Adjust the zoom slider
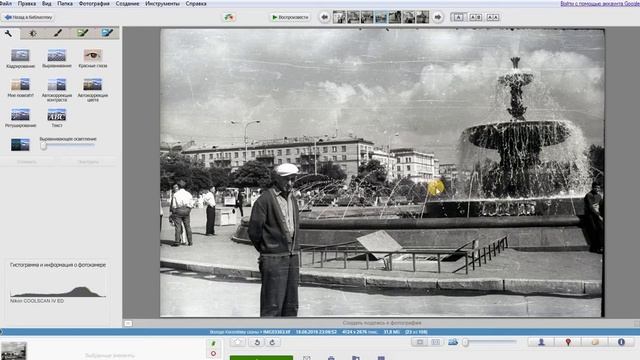Image resolution: width=640 pixels, height=360 pixels. point(490,342)
